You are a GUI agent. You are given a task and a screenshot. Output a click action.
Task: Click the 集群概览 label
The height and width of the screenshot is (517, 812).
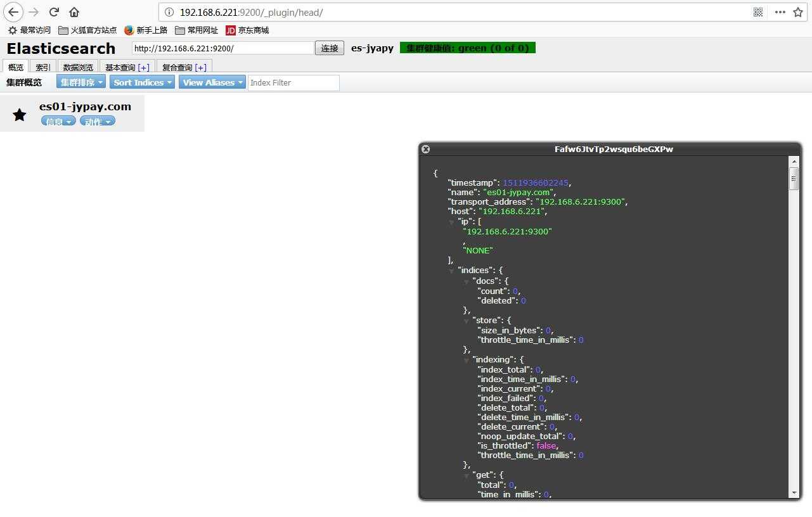pos(24,82)
